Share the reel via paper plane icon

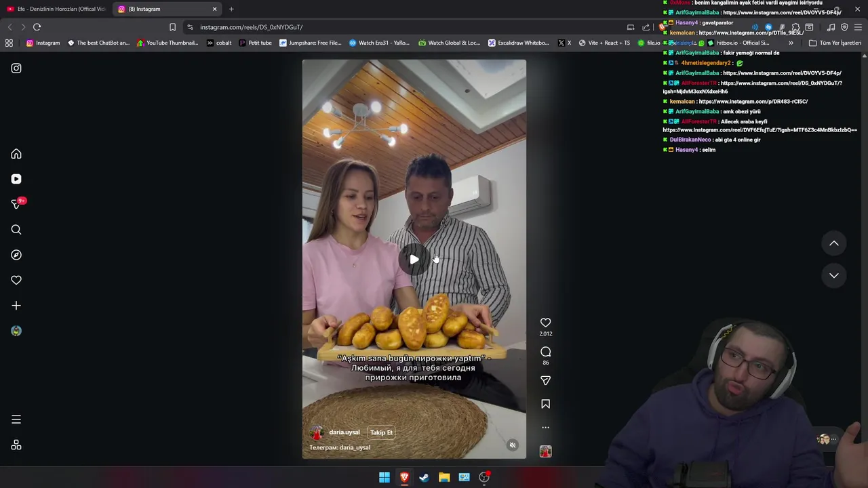(x=545, y=380)
